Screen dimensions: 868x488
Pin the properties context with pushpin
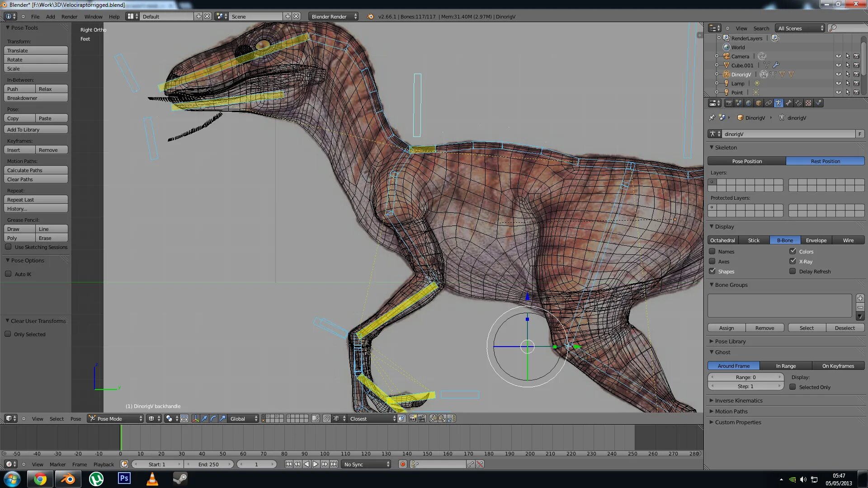click(712, 118)
